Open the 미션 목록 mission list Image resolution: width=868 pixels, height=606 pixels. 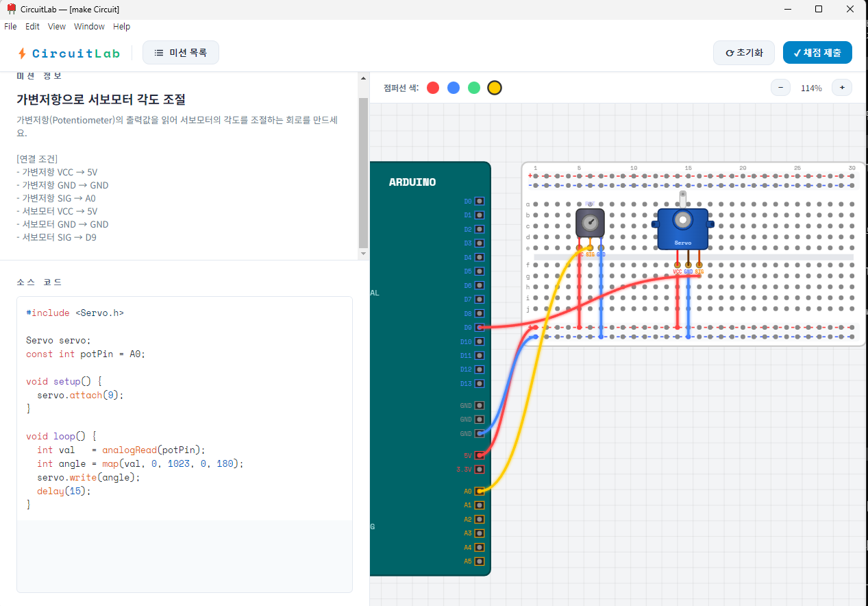tap(181, 53)
